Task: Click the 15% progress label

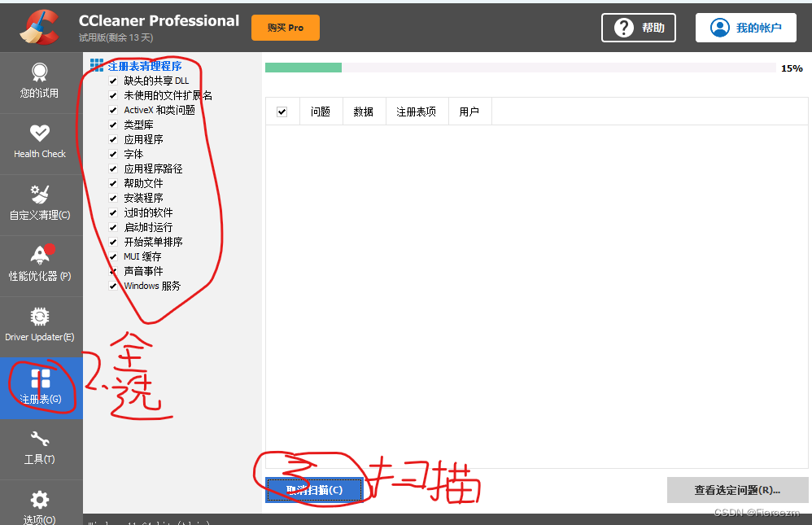Action: 792,68
